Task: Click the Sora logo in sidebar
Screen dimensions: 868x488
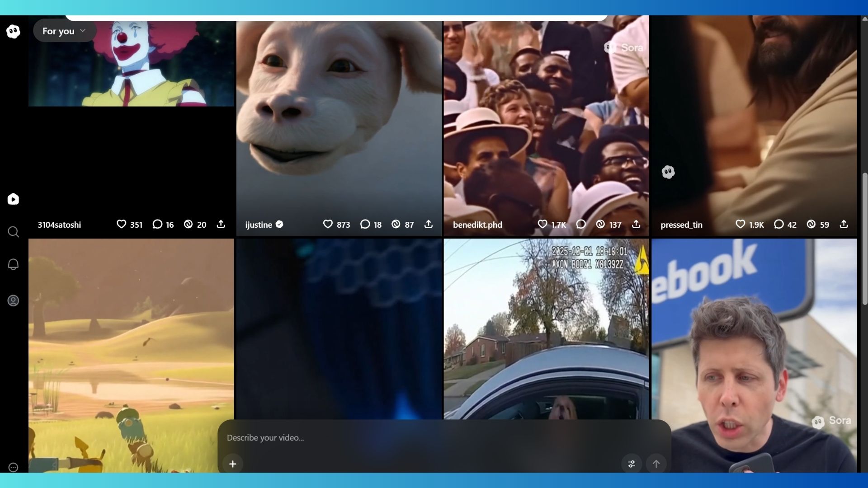Action: [13, 31]
